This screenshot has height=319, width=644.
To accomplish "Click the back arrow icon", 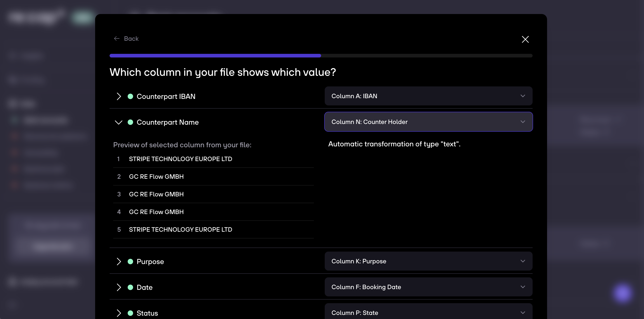I will click(x=117, y=38).
